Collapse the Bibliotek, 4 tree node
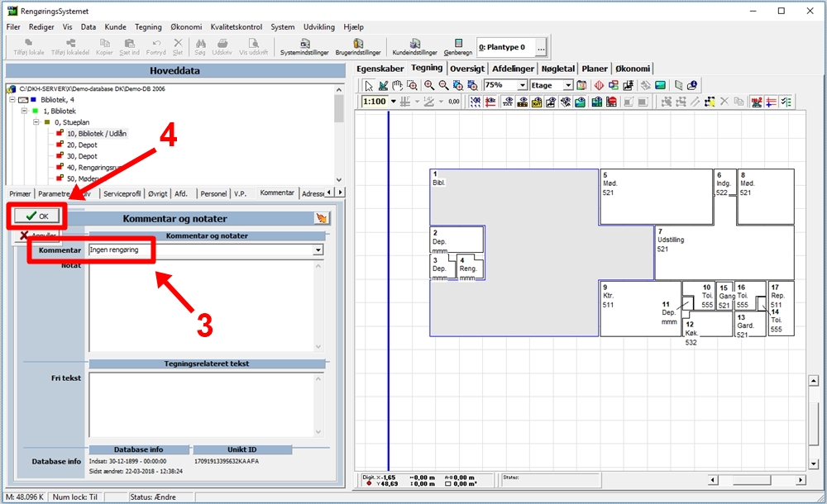 pyautogui.click(x=12, y=100)
